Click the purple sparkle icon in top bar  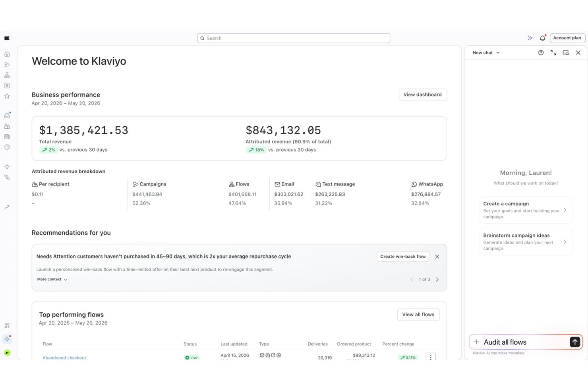tap(530, 38)
